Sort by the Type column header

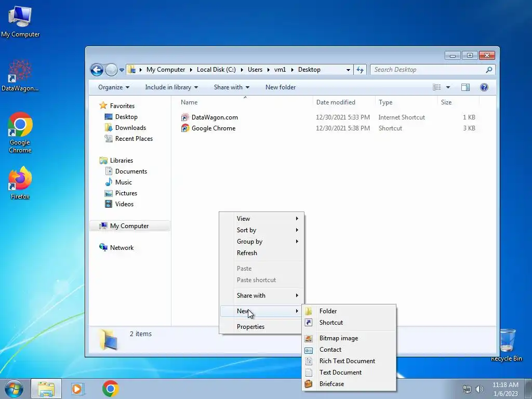[x=406, y=102]
